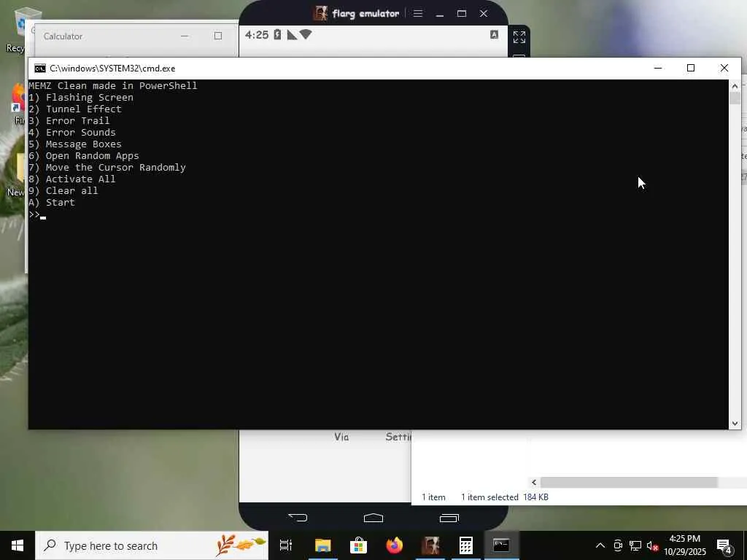Open Firefox from the taskbar
The height and width of the screenshot is (560, 747).
[395, 545]
